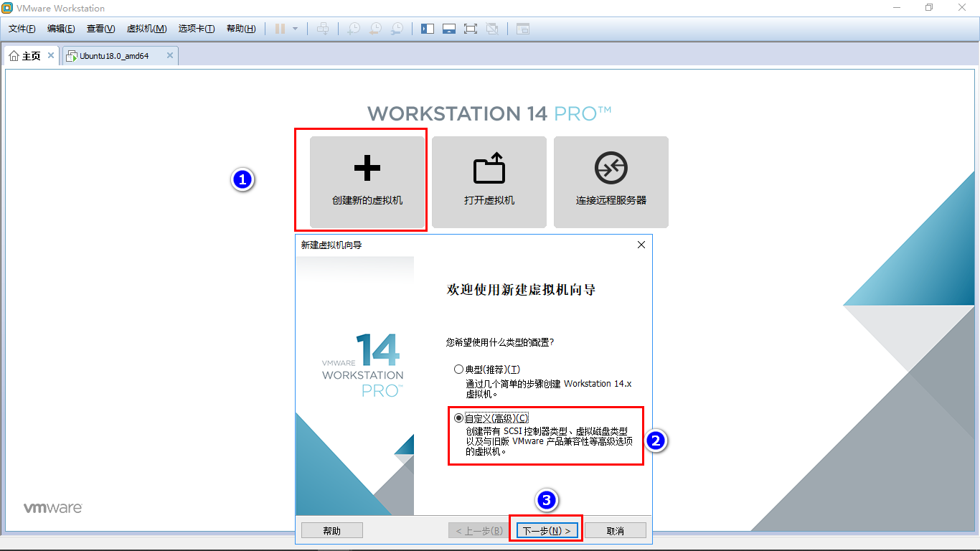Click the WORKSTATION 14 PRO heading on home page

[489, 113]
